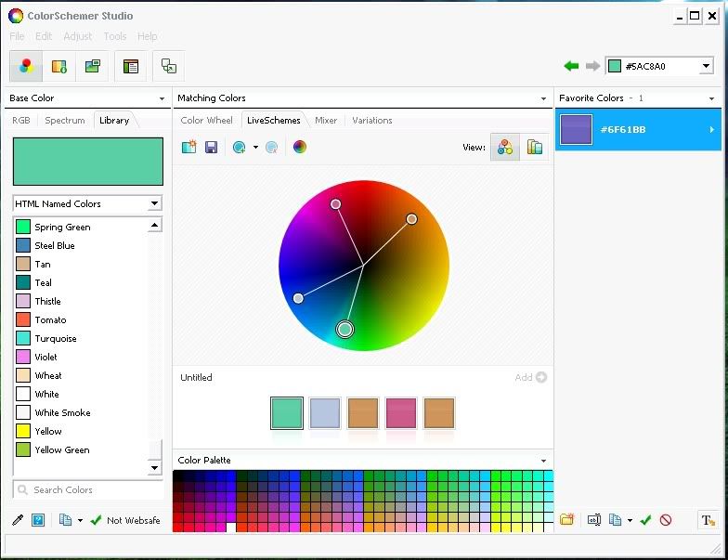Screen dimensions: 728x560
Task: Click the pink handle on color wheel
Action: coord(336,204)
